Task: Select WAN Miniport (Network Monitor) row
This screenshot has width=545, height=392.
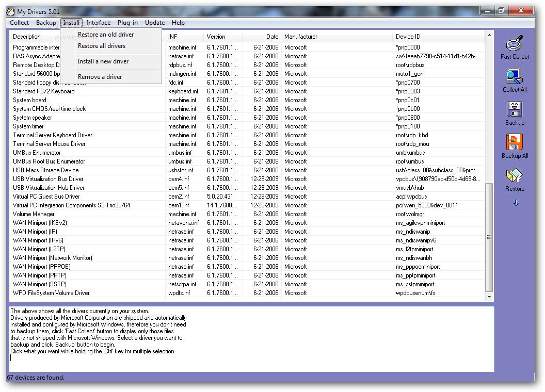Action: click(247, 258)
